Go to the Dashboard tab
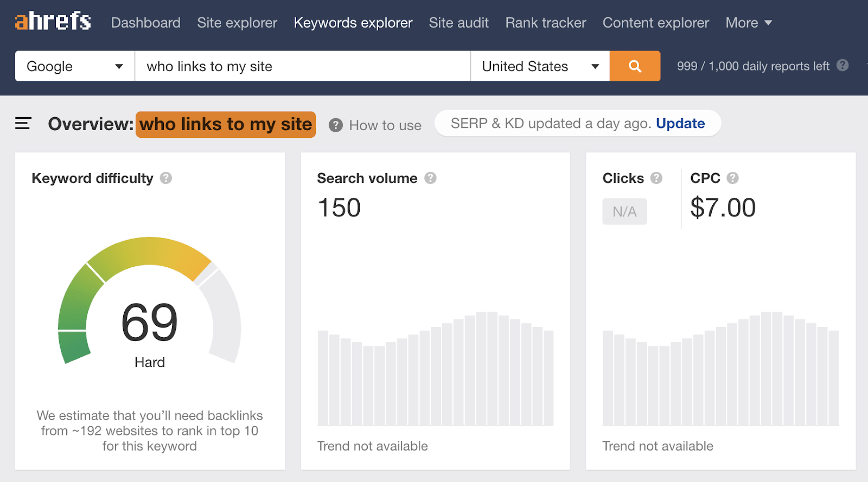The width and height of the screenshot is (868, 482). [145, 23]
